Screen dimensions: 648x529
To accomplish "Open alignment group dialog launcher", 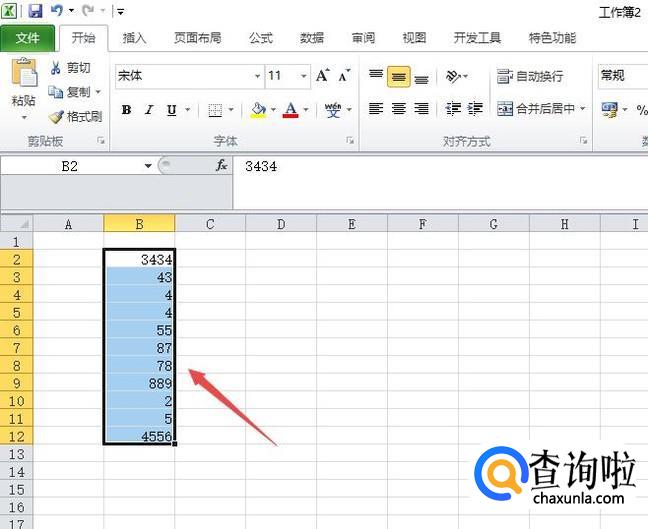I will (584, 141).
